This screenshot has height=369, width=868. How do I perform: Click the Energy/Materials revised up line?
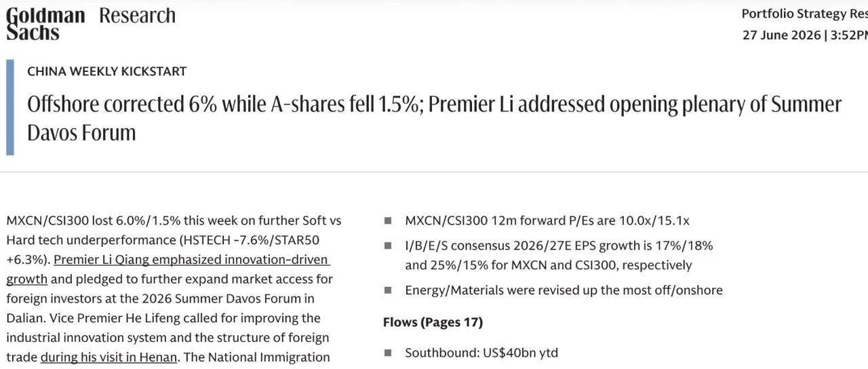(564, 290)
